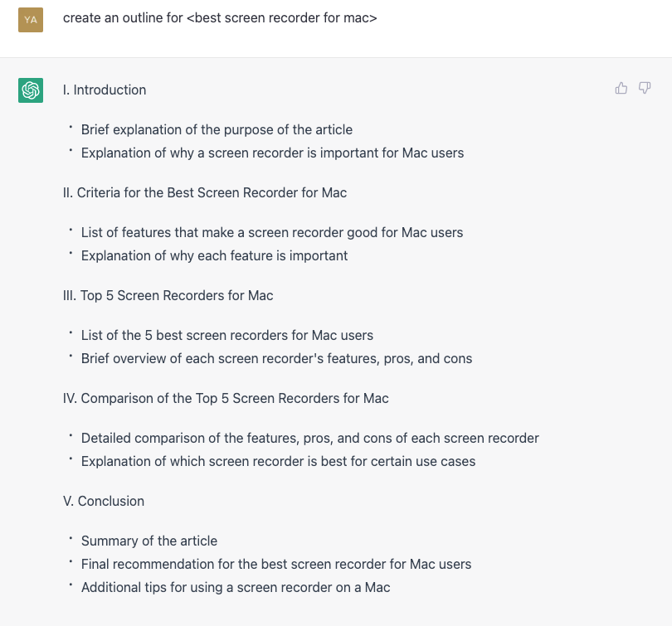672x626 pixels.
Task: Click the thumbs down icon
Action: 645,88
